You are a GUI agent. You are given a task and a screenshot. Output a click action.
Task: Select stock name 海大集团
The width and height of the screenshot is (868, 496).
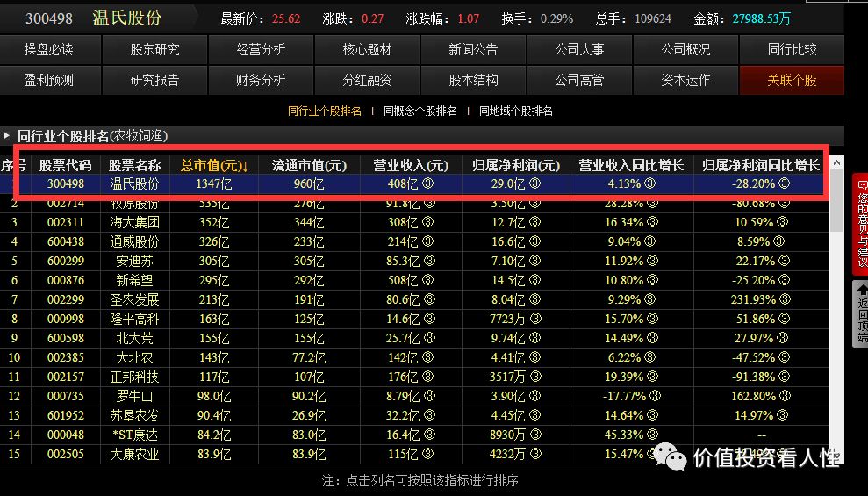tap(134, 222)
